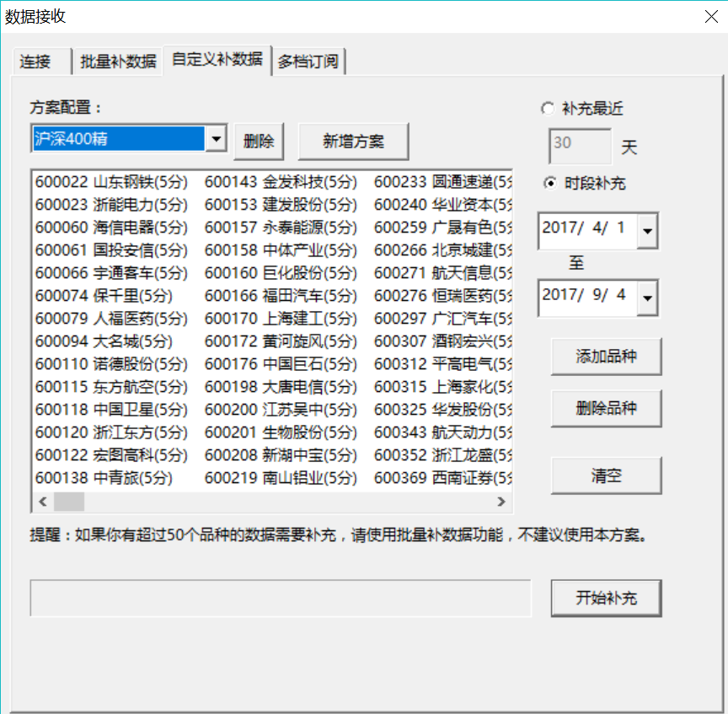Viewport: 728px width, 714px height.
Task: Select list item 600157 永泰能源(5分)
Action: (281, 227)
